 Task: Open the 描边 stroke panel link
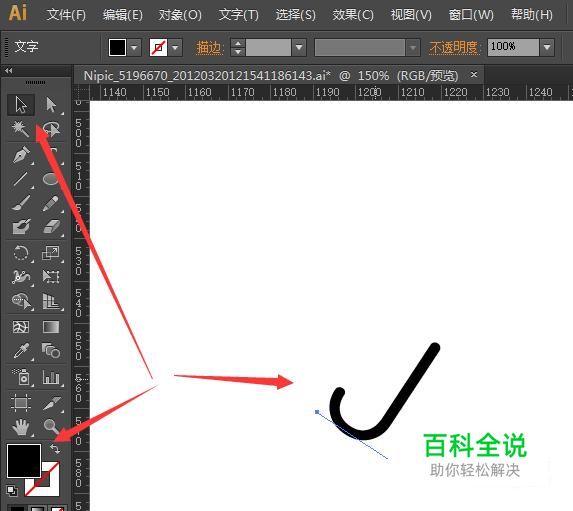point(209,48)
